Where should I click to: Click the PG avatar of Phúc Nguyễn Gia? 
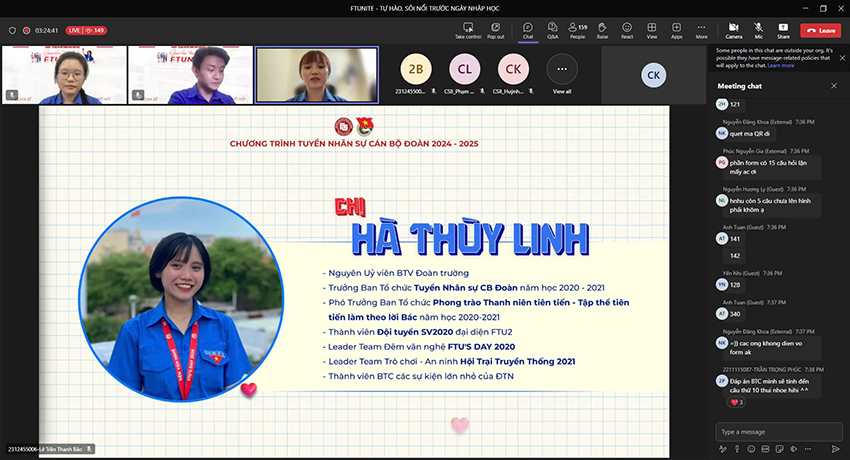722,162
